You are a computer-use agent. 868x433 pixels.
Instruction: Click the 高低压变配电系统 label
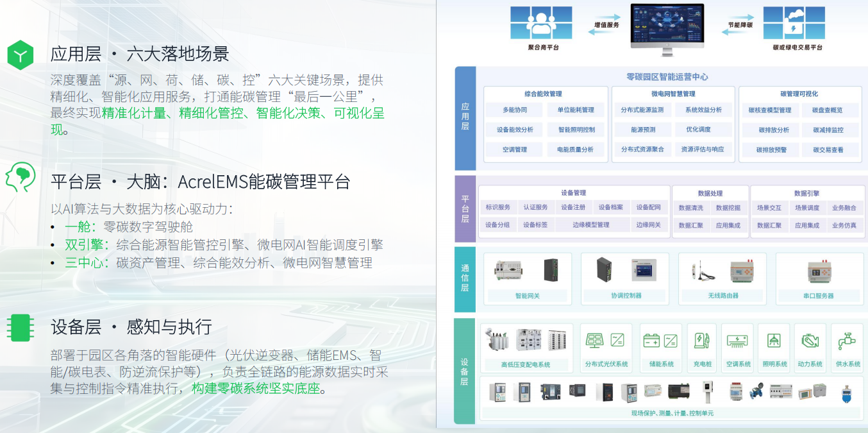(x=526, y=364)
